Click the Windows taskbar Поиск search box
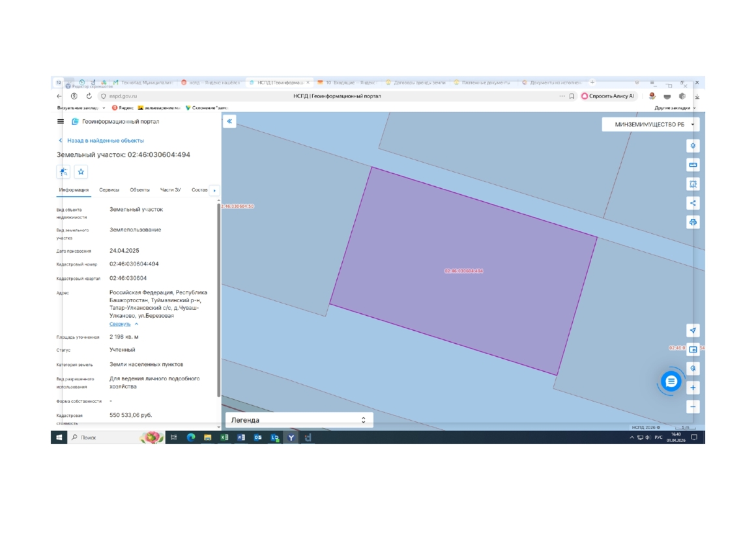This screenshot has width=756, height=534. click(x=104, y=438)
